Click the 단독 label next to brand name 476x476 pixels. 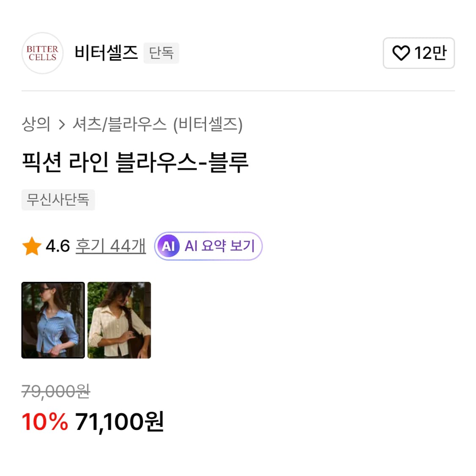(161, 53)
